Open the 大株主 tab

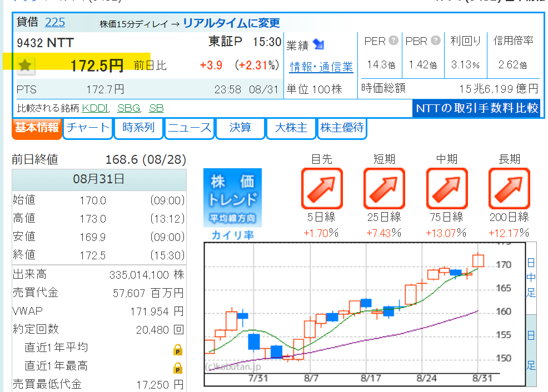(291, 128)
